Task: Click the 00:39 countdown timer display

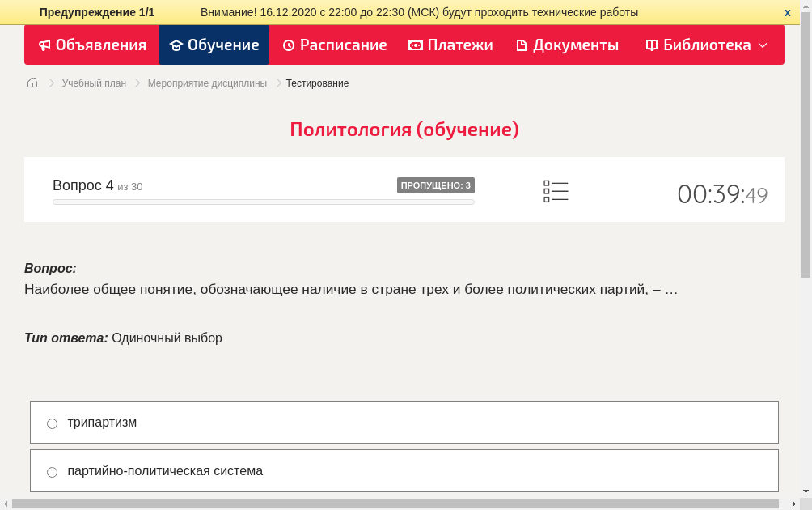Action: [722, 193]
